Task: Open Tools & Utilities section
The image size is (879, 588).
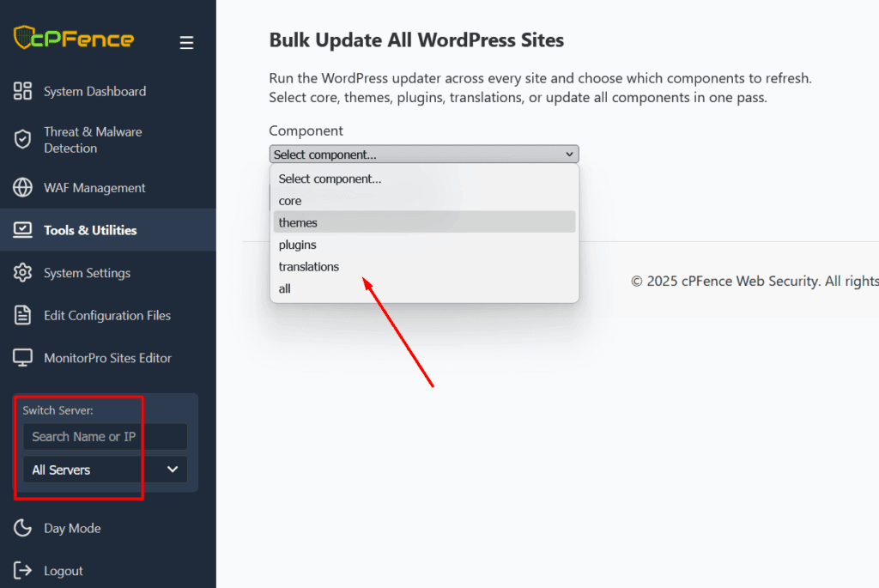Action: (x=90, y=230)
